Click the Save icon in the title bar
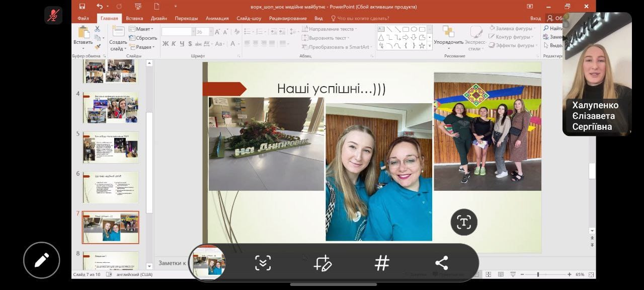 click(82, 6)
